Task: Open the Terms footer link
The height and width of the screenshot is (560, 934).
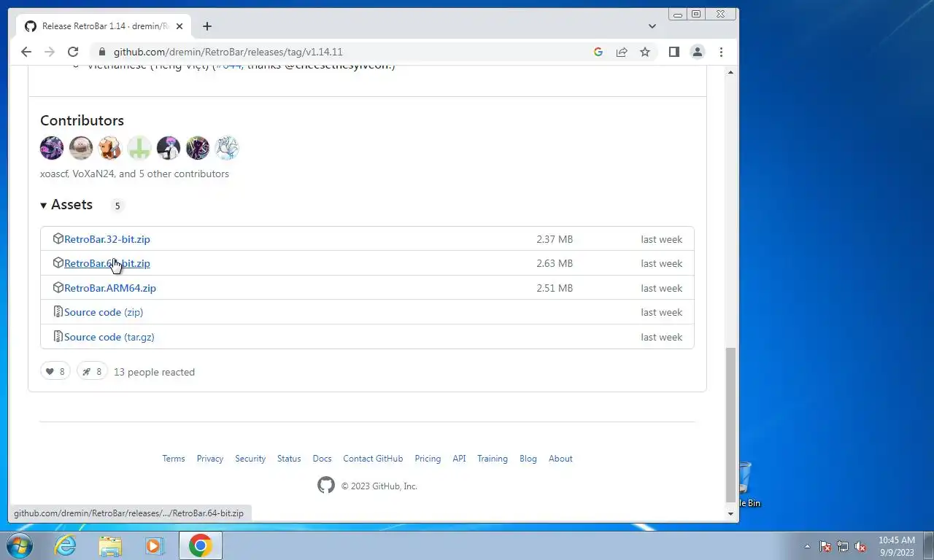Action: coord(174,459)
